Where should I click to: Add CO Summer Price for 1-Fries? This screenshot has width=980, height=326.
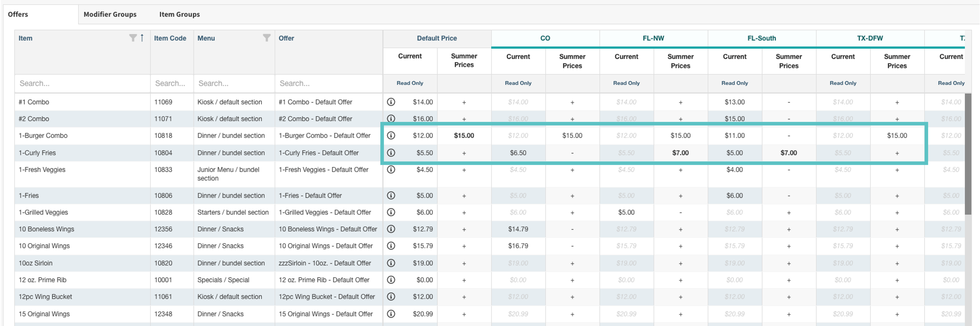point(572,196)
